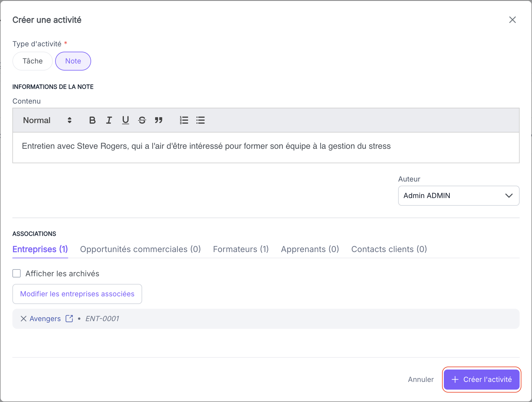Underline the selected note text

(x=126, y=120)
